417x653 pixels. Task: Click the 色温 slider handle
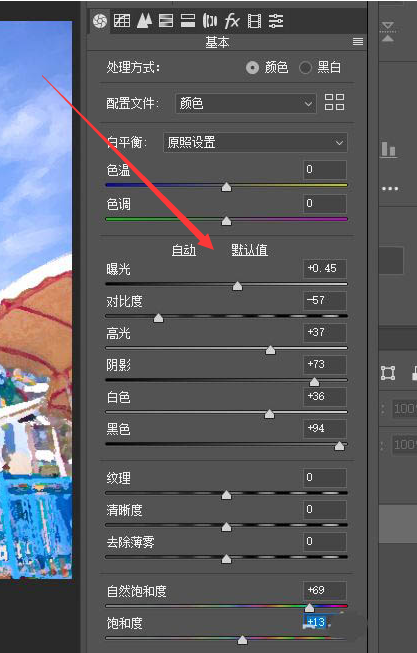click(x=226, y=187)
